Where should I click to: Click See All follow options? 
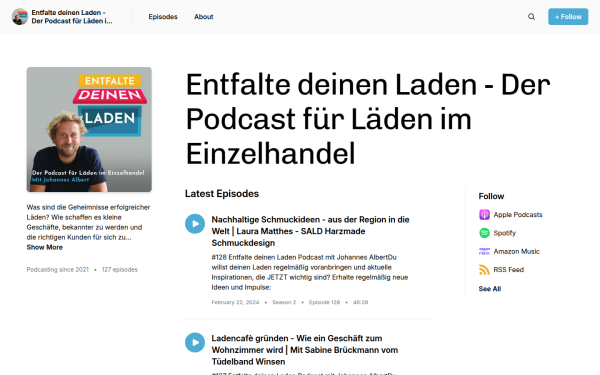(x=489, y=289)
